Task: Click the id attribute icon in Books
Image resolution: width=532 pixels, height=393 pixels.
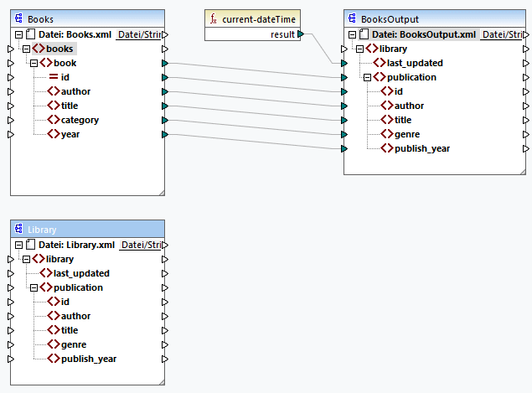Action: (x=53, y=77)
